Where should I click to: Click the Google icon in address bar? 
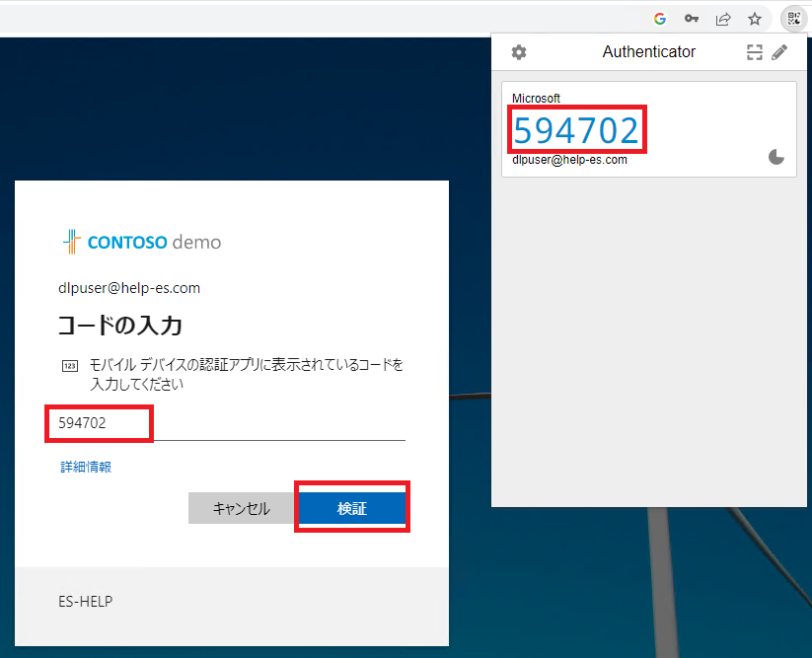click(x=660, y=19)
